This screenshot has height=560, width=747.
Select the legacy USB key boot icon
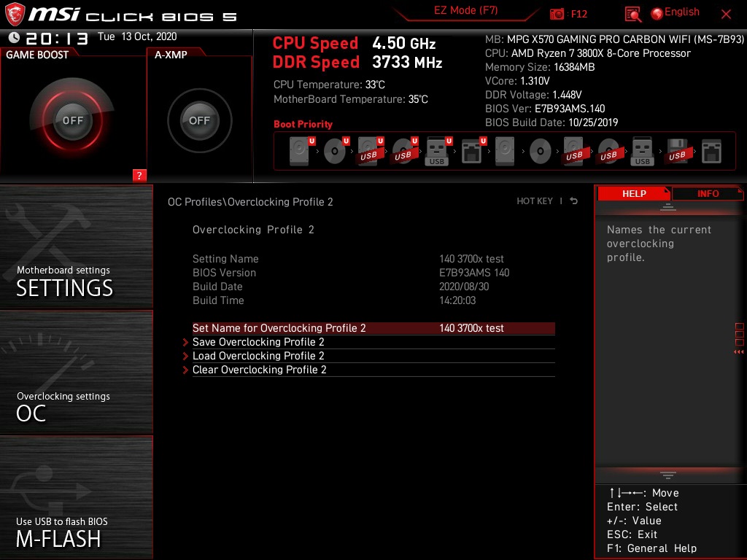point(642,151)
